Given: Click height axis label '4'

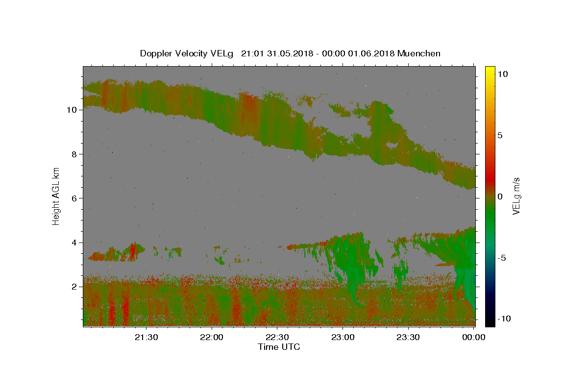Looking at the screenshot, I should (x=75, y=242).
